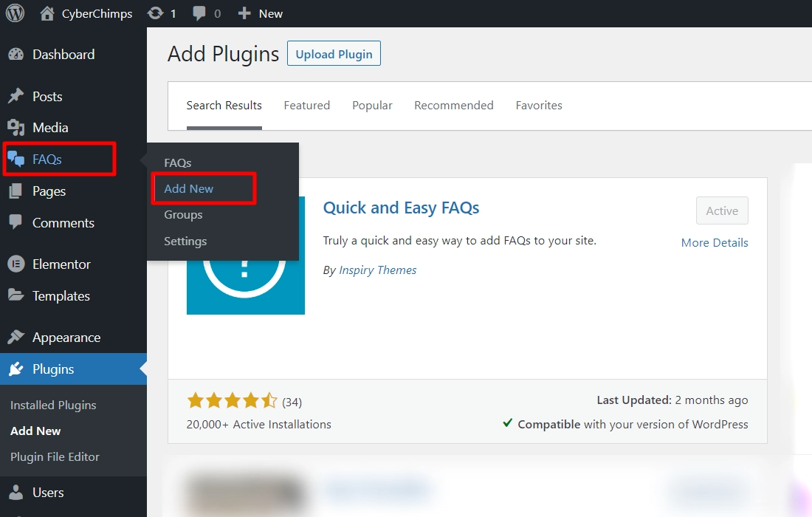
Task: Click the Pages icon in sidebar
Action: (16, 191)
